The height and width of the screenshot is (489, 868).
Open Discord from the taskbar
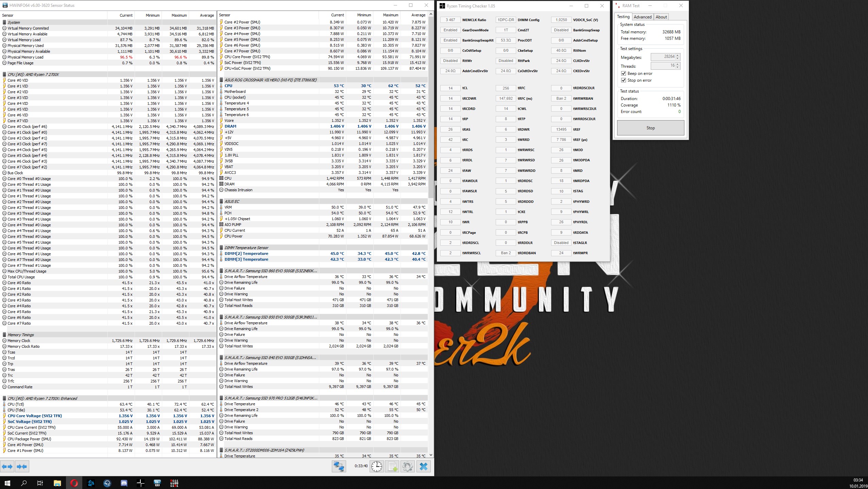tap(124, 483)
